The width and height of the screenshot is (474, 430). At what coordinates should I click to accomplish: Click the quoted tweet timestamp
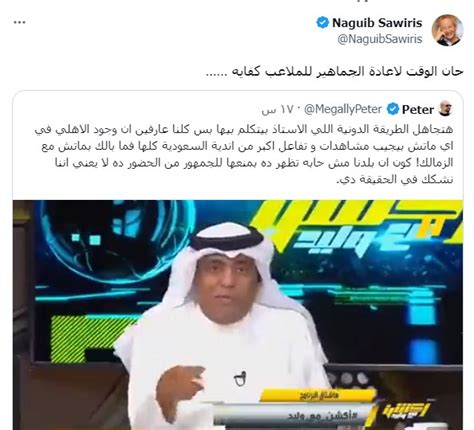[277, 110]
